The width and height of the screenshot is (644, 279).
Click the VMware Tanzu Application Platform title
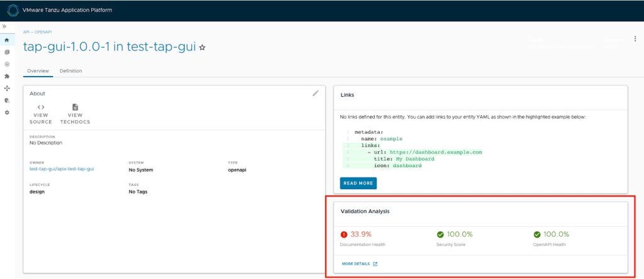pos(67,10)
